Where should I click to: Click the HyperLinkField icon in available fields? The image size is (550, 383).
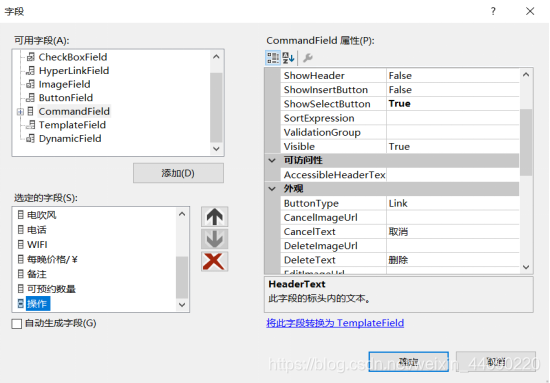click(31, 70)
